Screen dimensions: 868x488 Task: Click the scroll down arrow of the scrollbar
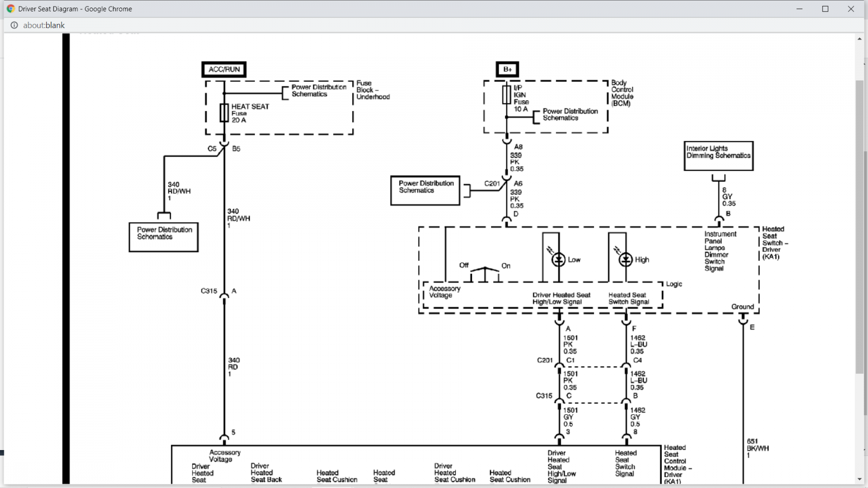[x=859, y=479]
